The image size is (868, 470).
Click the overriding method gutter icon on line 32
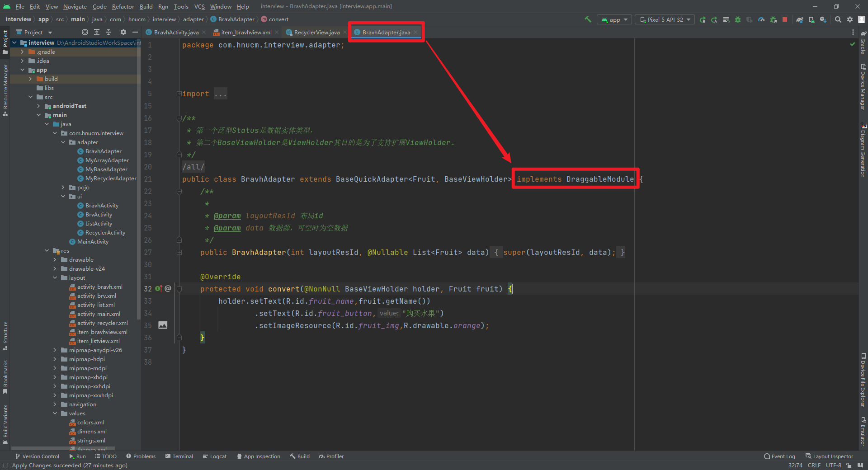click(159, 288)
